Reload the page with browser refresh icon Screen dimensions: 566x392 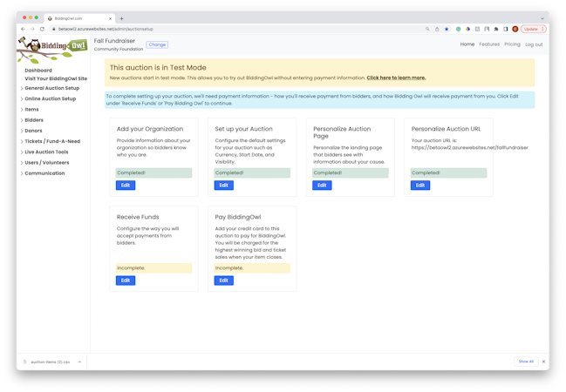42,29
